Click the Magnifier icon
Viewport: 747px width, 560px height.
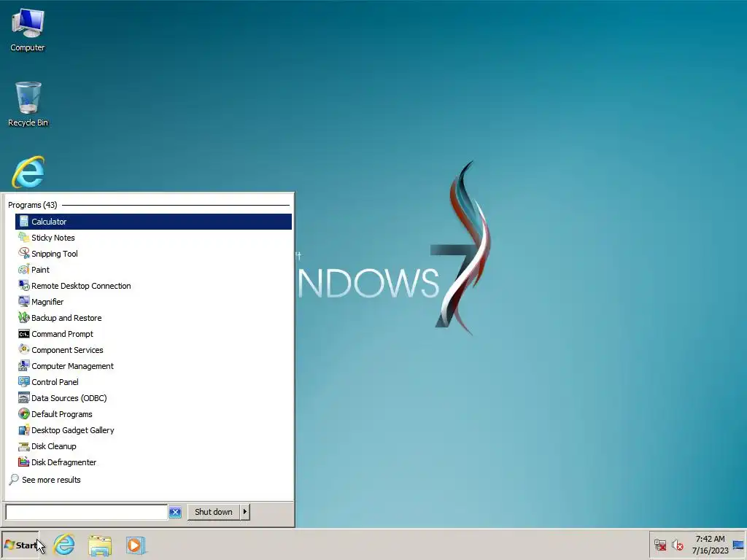click(24, 301)
